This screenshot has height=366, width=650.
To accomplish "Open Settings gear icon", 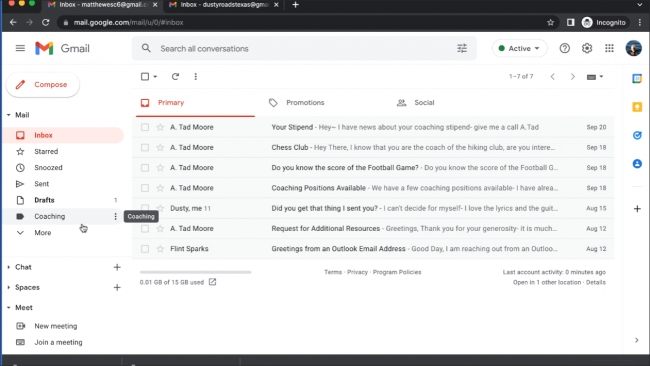I will (x=587, y=48).
